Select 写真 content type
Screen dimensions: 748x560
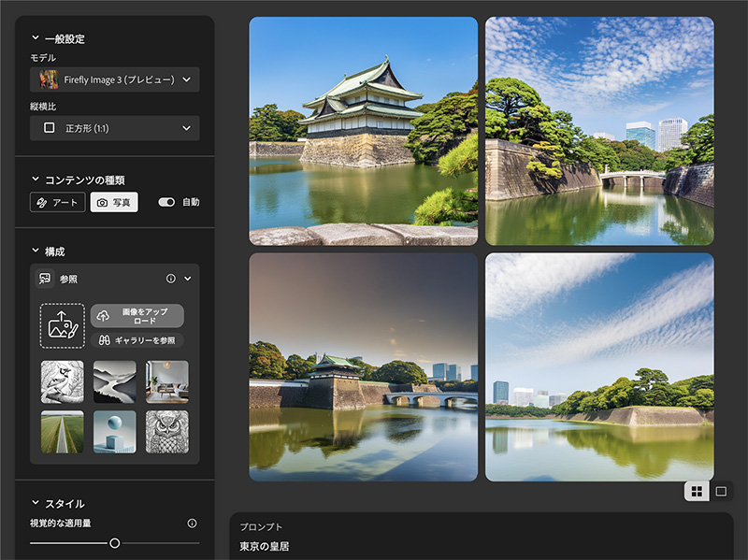(114, 202)
